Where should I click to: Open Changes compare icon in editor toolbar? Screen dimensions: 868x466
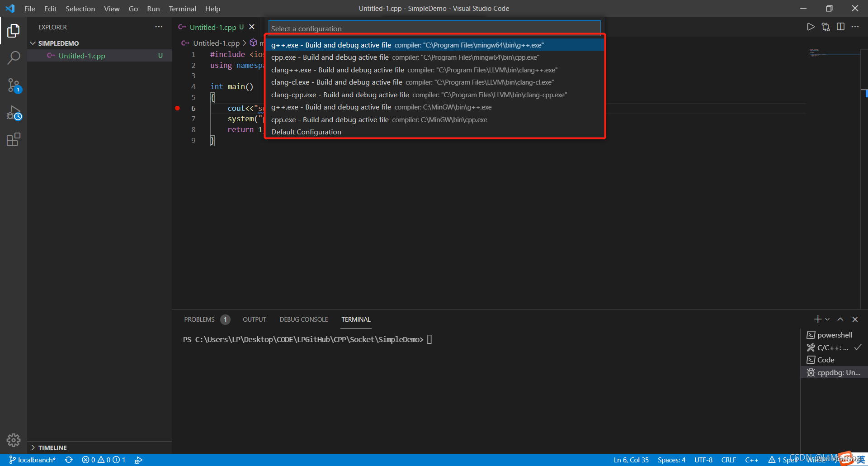click(x=826, y=27)
